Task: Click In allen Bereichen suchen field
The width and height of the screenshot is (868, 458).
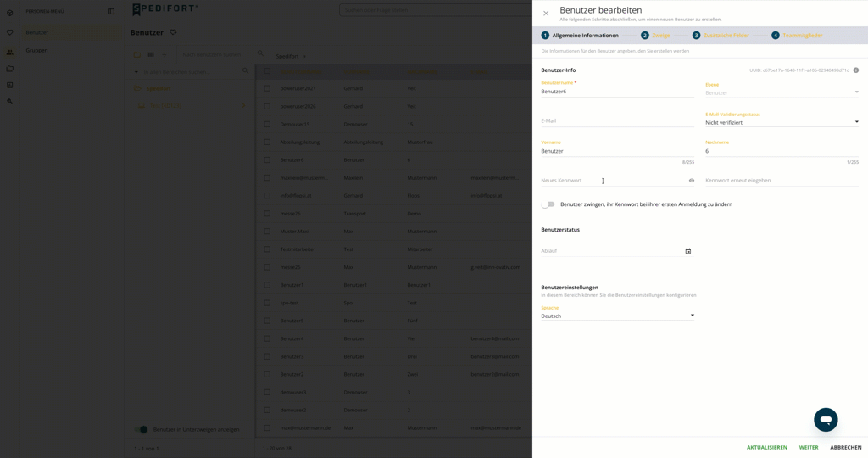Action: (x=191, y=72)
